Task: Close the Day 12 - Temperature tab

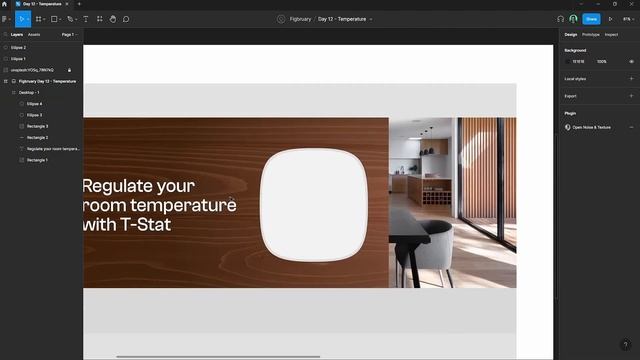Action: pos(67,4)
